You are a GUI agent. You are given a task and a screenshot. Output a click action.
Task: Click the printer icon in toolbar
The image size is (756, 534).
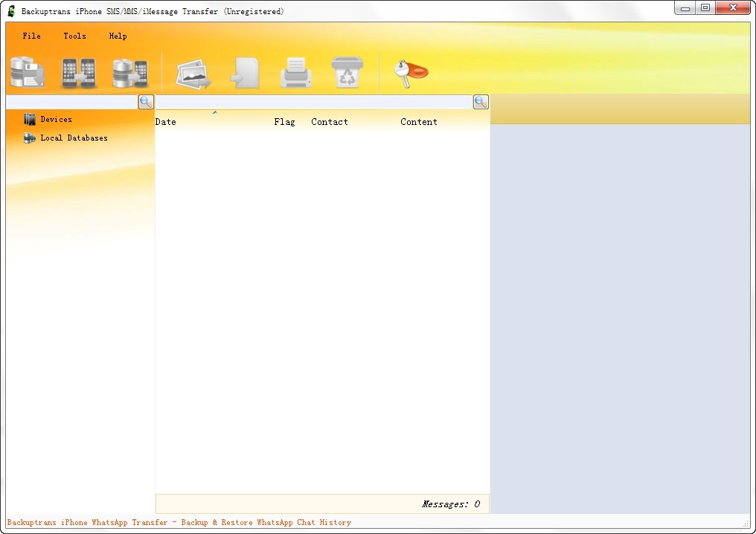[295, 74]
